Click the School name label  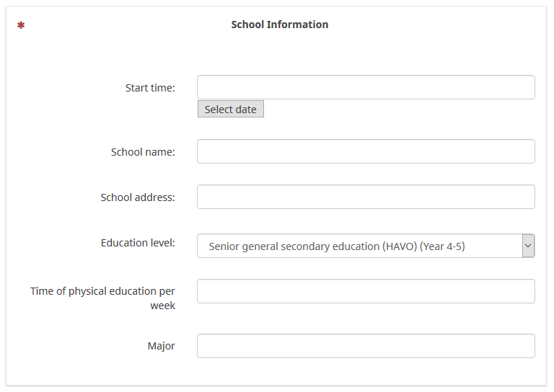click(x=143, y=152)
